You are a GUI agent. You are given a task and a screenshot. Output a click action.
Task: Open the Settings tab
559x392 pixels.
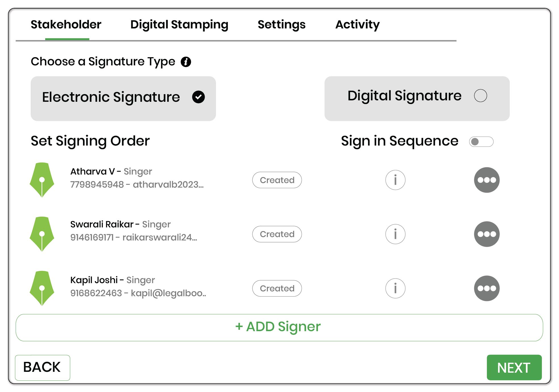coord(281,25)
